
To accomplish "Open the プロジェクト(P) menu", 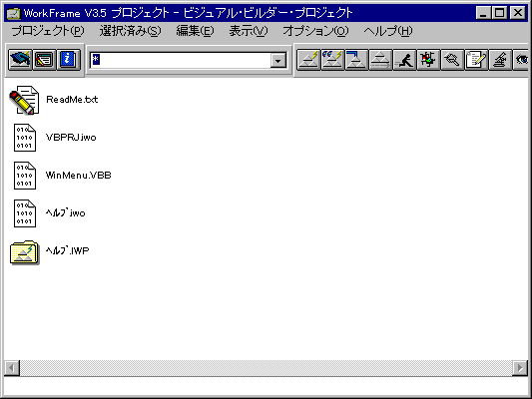I will [48, 31].
